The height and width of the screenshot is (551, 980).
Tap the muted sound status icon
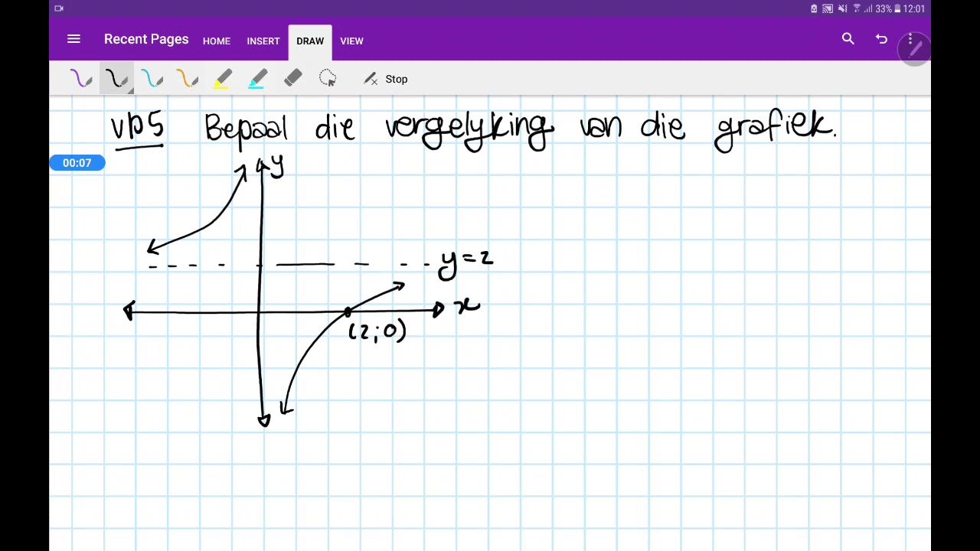pyautogui.click(x=842, y=8)
